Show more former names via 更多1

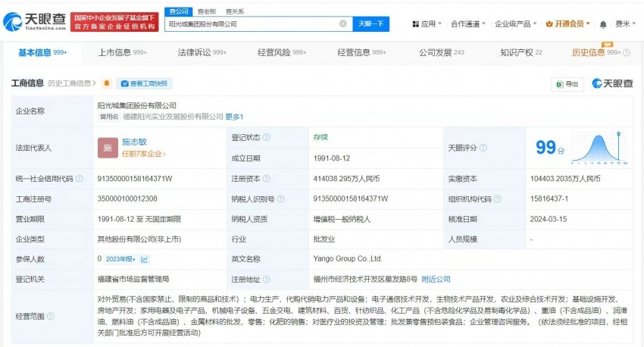click(x=234, y=117)
